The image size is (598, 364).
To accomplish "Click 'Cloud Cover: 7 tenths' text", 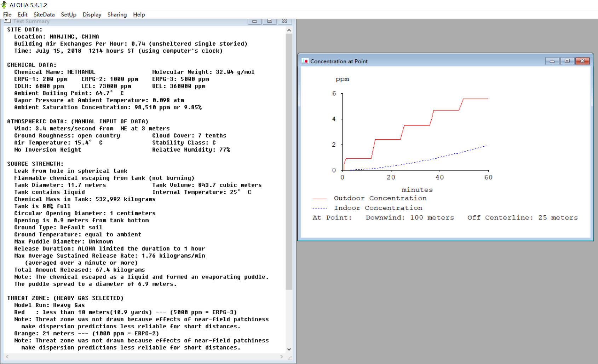I will pyautogui.click(x=189, y=136).
